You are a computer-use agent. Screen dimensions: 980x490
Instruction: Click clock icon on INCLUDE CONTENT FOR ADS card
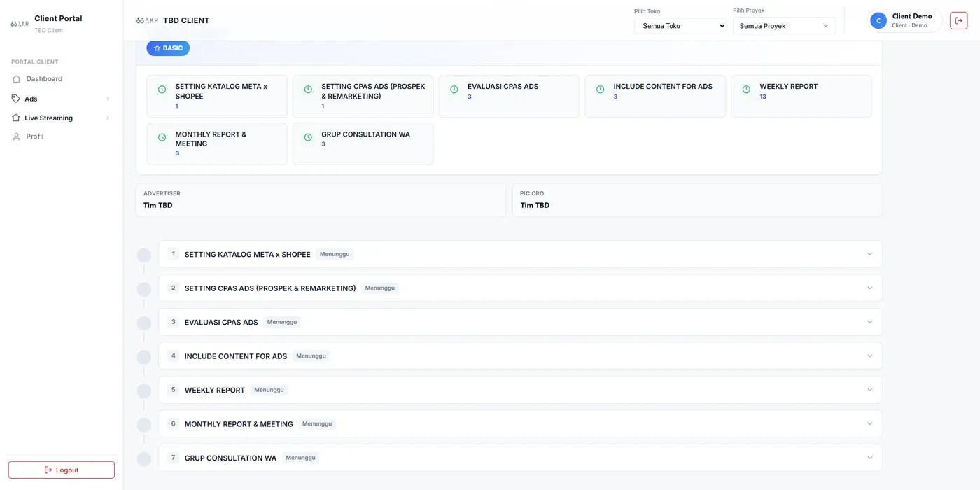point(600,90)
